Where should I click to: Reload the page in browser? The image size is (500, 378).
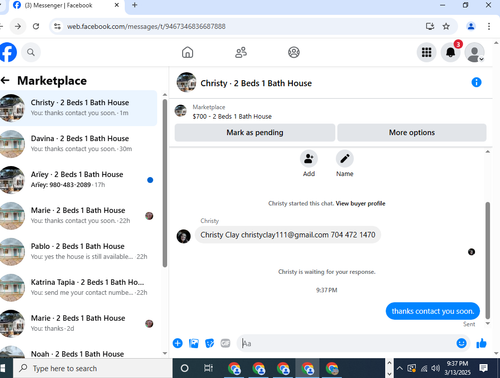coord(36,26)
